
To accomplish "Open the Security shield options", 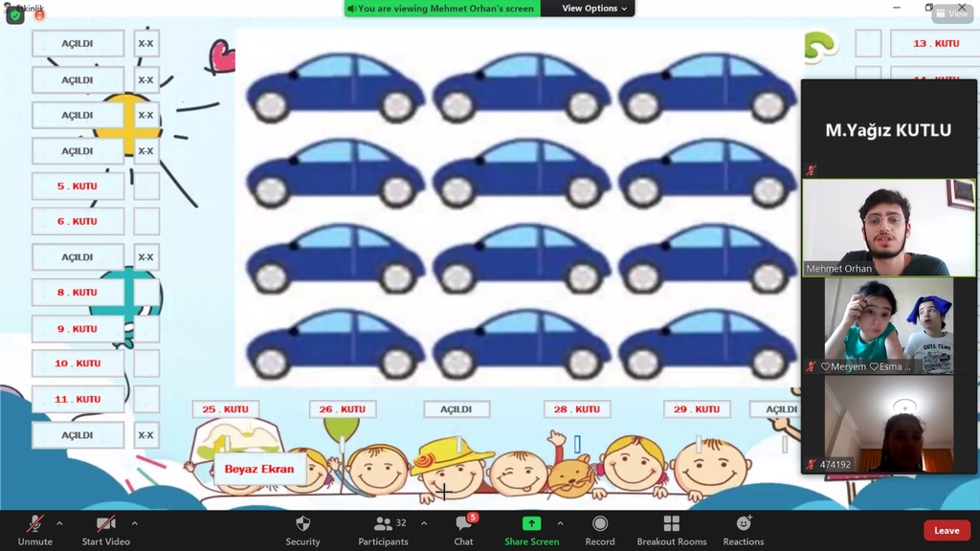I will 302,530.
